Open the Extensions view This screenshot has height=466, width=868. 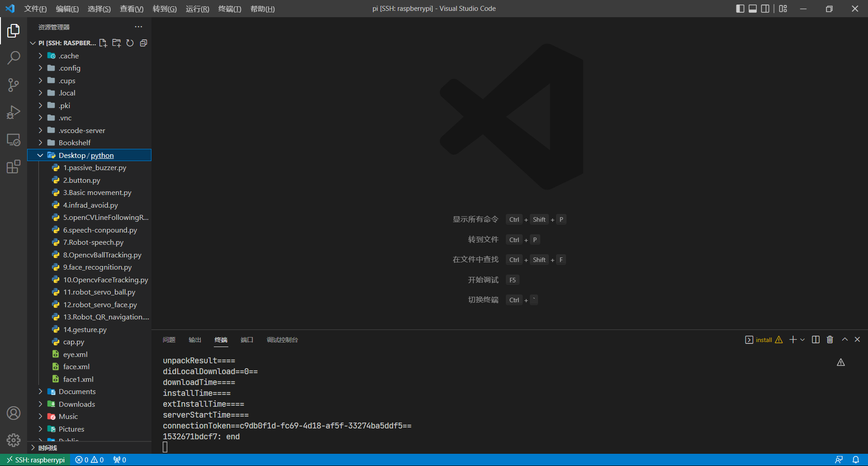point(14,167)
